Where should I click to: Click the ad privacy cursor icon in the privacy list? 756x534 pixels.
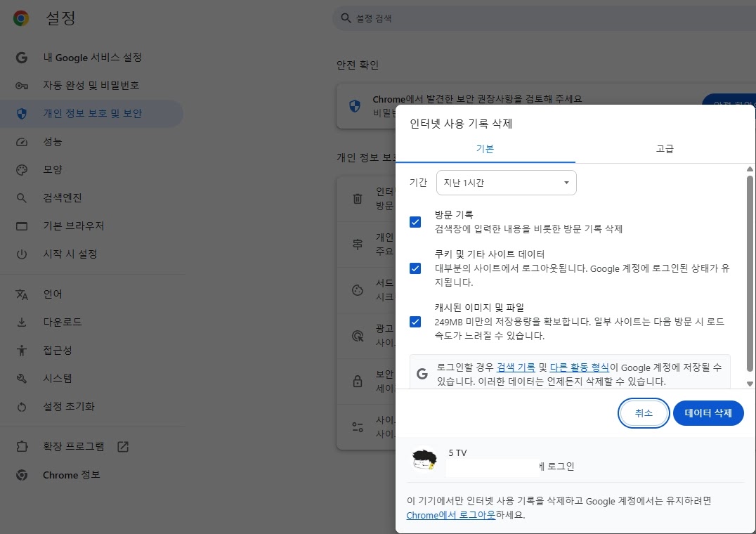pos(358,336)
